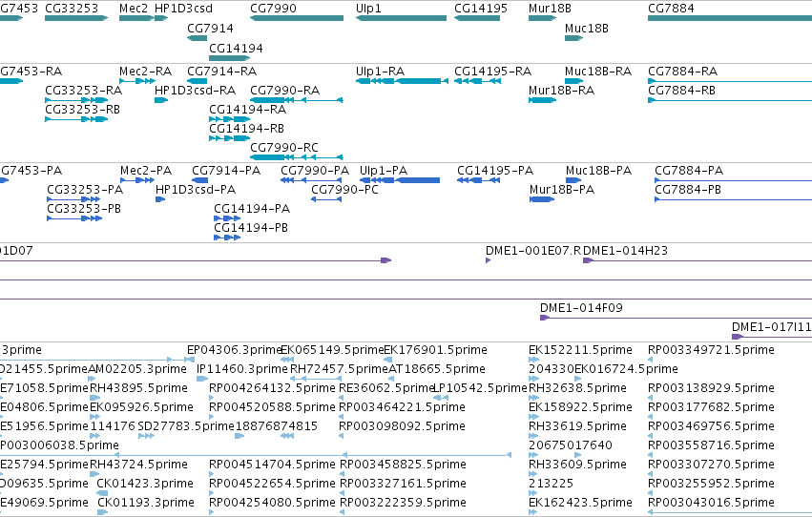Select the RH33619.5prime EST
Screen dimensions: 812x517
click(534, 436)
